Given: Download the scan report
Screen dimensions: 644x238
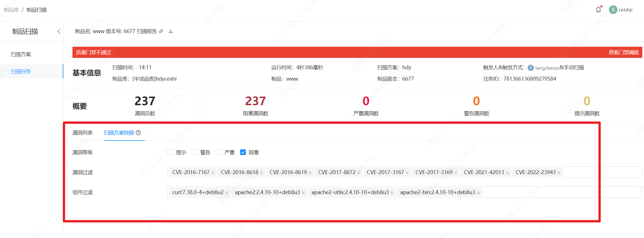Looking at the screenshot, I should click(171, 31).
